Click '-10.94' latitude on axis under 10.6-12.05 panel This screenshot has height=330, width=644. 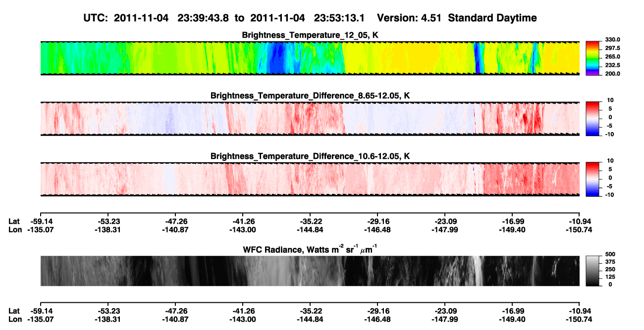pos(580,221)
